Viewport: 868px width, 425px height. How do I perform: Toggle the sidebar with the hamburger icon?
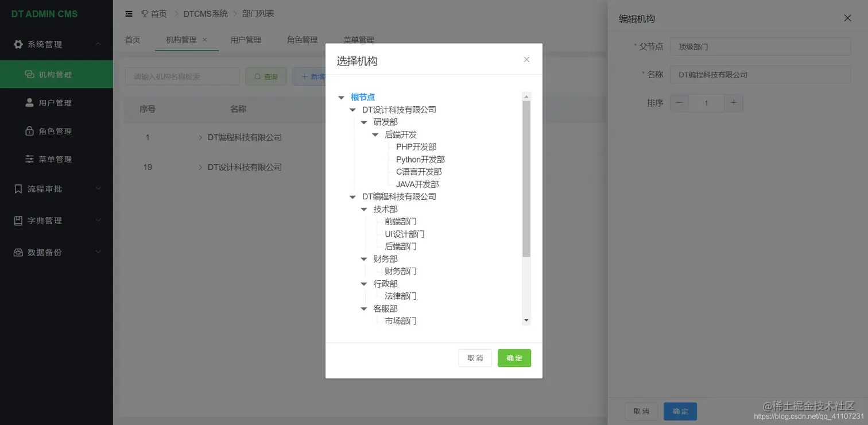[x=129, y=13]
